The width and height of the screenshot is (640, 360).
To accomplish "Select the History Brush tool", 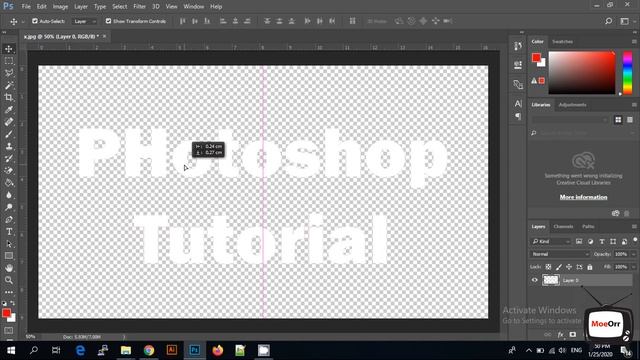I will coord(9,158).
